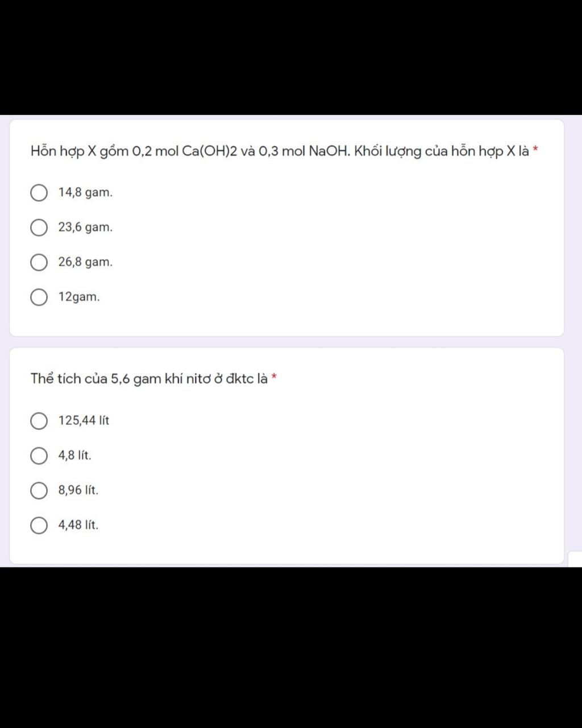The width and height of the screenshot is (582, 728).
Task: Choose the 23,6 gam radio option
Action: [39, 228]
